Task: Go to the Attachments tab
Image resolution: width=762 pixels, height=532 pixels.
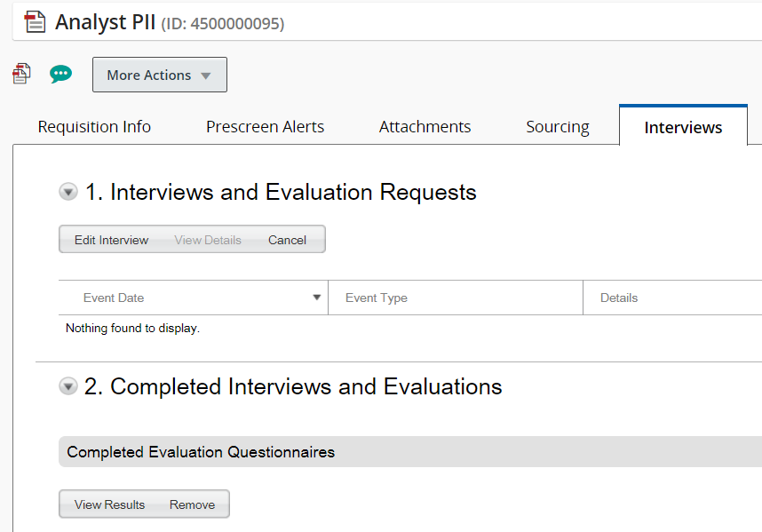Action: tap(425, 127)
